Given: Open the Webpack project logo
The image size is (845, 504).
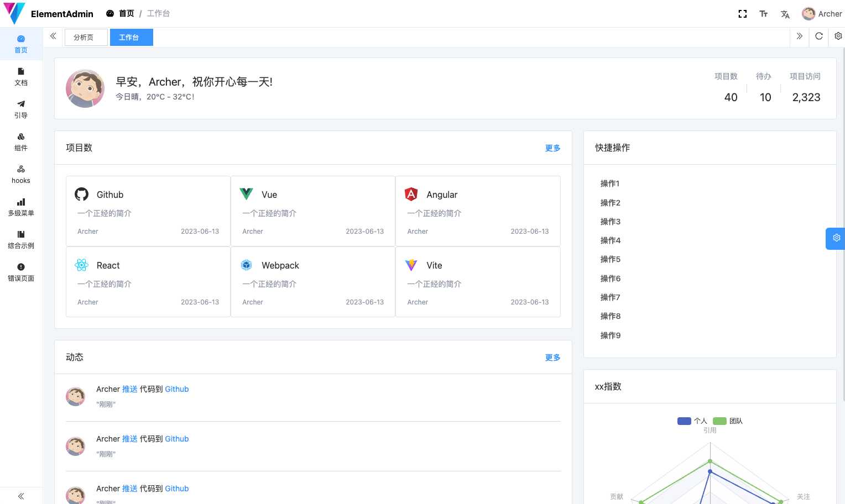Looking at the screenshot, I should click(x=246, y=265).
